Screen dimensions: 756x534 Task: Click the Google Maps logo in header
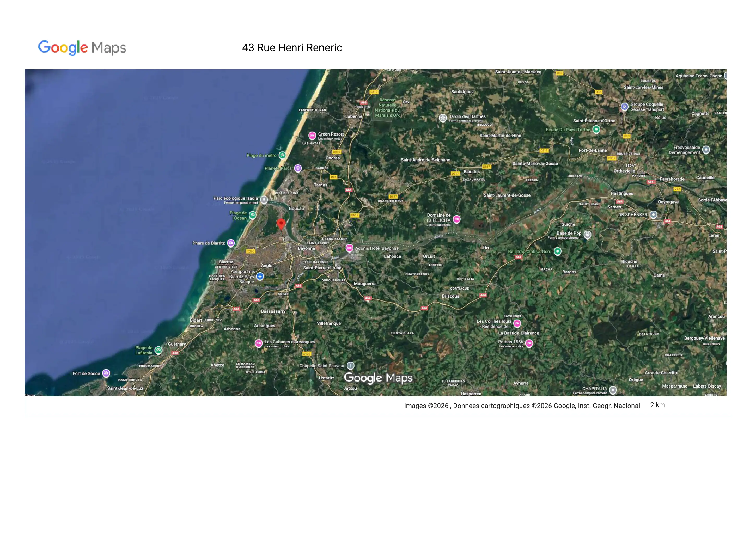82,48
